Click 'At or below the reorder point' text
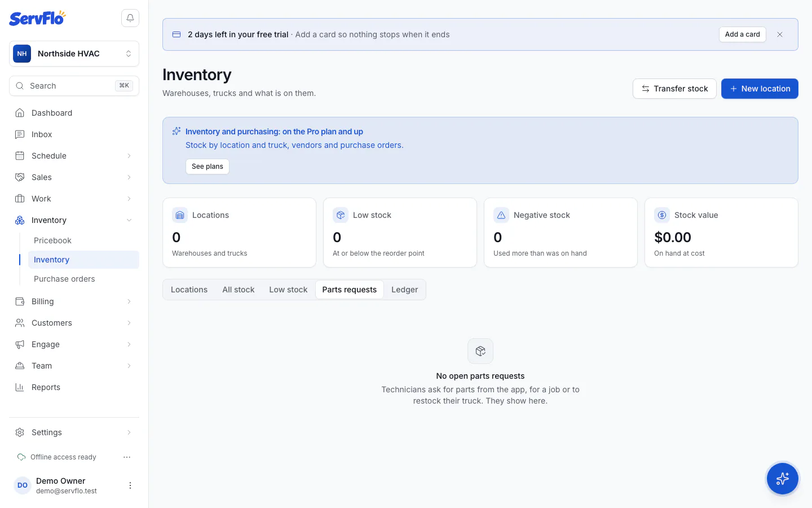 click(378, 253)
